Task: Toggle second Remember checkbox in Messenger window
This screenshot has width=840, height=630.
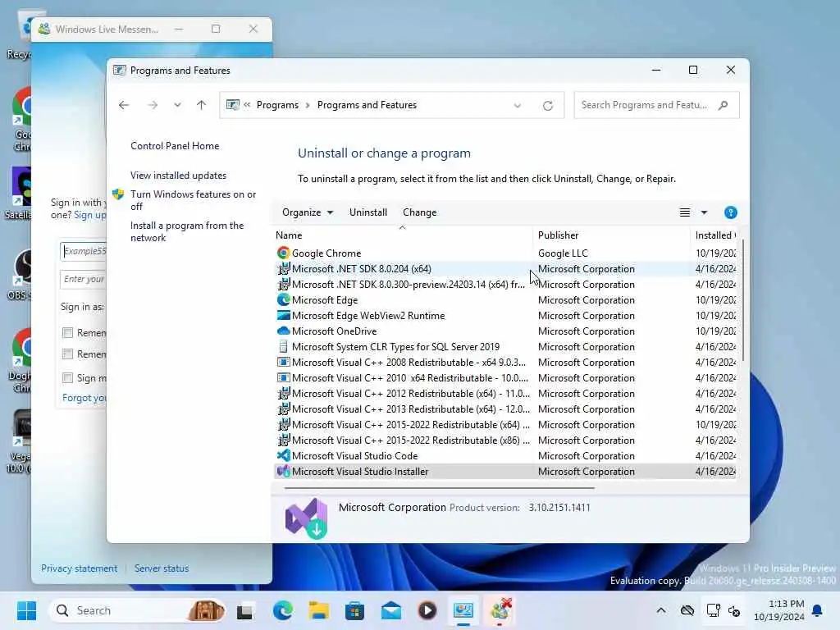Action: (67, 354)
